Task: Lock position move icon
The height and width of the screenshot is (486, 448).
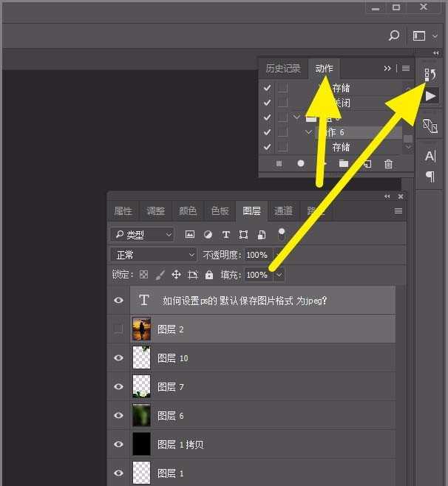Action: [x=176, y=275]
